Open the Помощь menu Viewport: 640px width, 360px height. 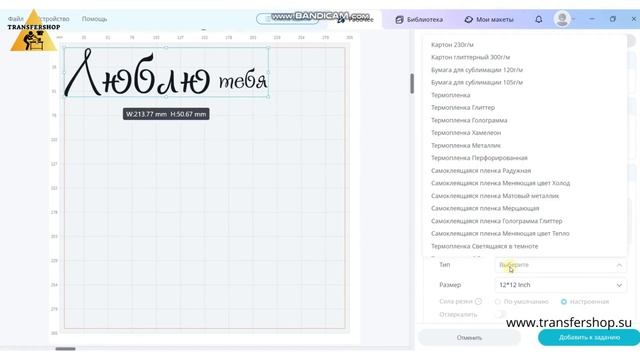pos(94,19)
